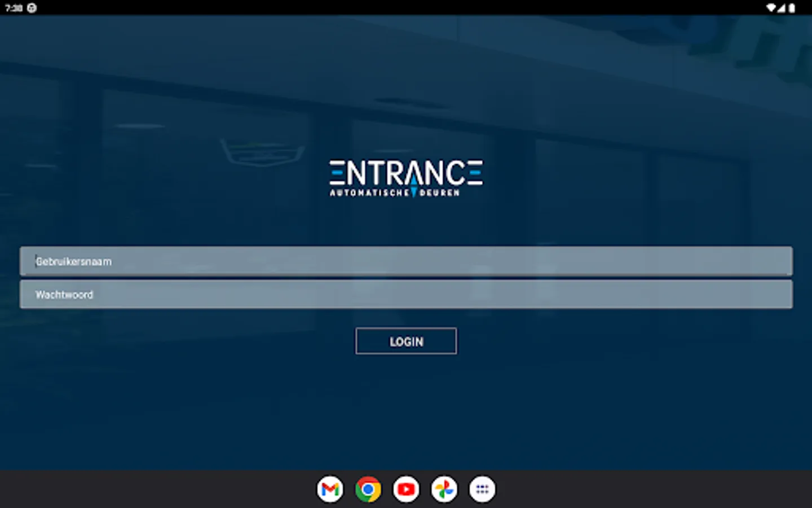Launch Chrome from the dock

click(x=368, y=489)
